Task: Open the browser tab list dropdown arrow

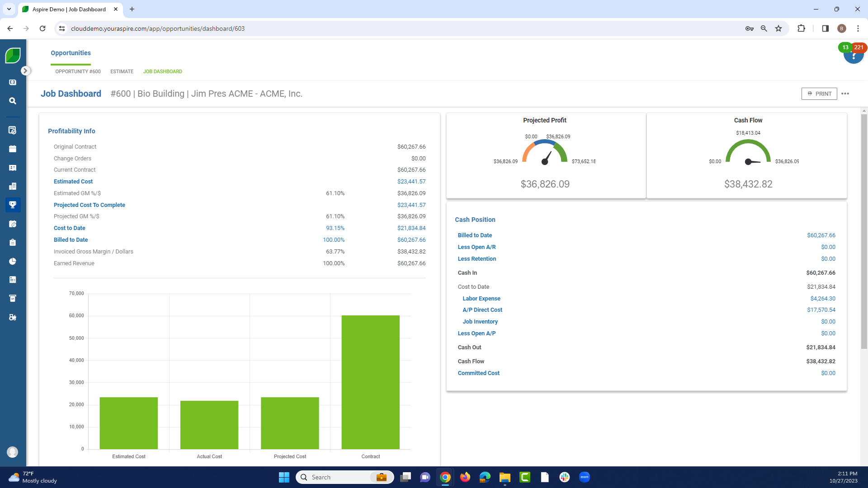Action: pos(9,9)
